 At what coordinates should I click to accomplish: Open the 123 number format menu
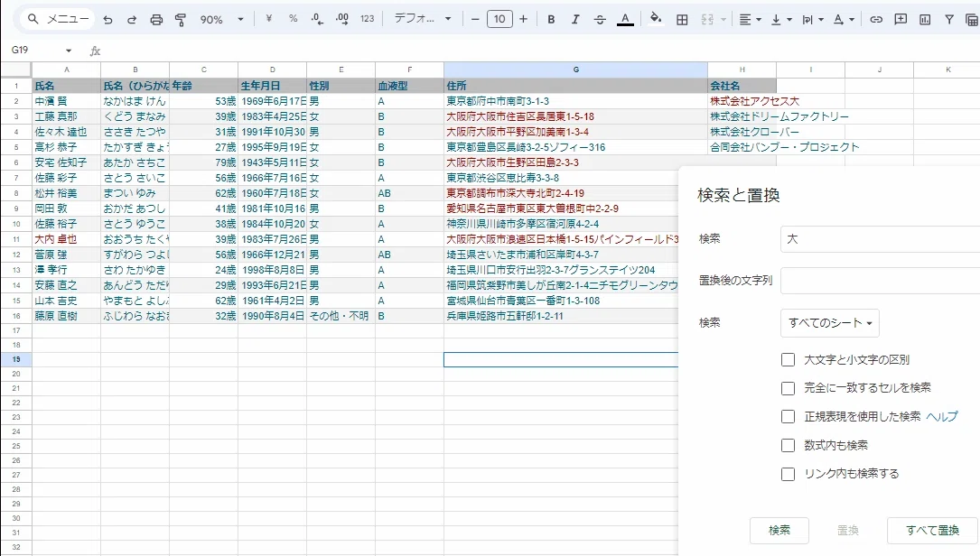368,19
